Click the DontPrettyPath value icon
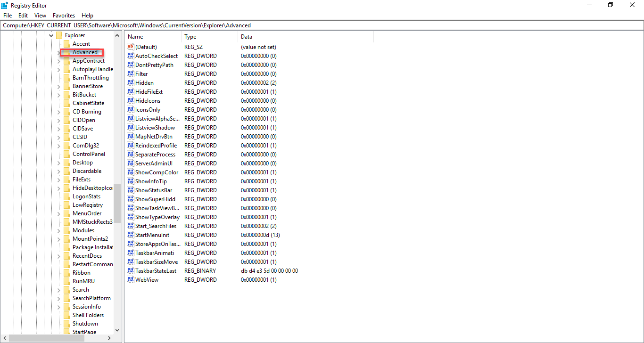The height and width of the screenshot is (343, 644). coord(131,65)
